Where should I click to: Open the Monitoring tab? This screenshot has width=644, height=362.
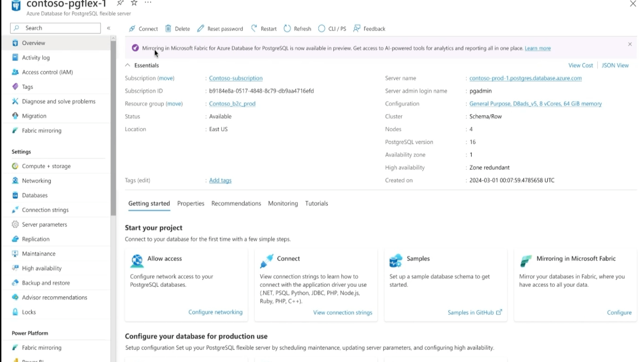[283, 203]
